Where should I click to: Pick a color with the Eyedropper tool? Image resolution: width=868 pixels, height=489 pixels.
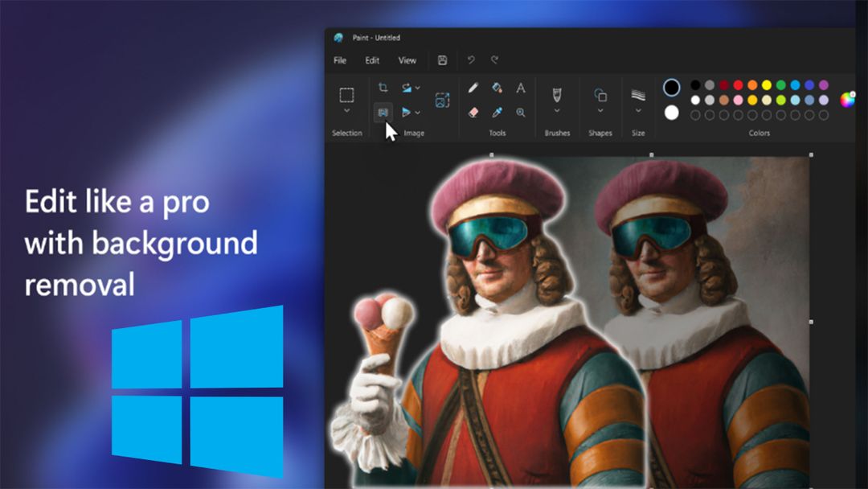point(497,113)
